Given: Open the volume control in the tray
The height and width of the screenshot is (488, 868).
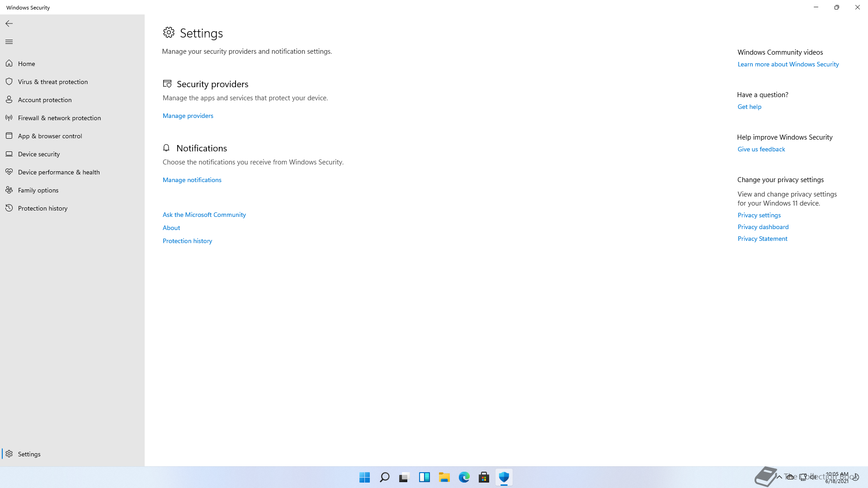Looking at the screenshot, I should [x=813, y=477].
